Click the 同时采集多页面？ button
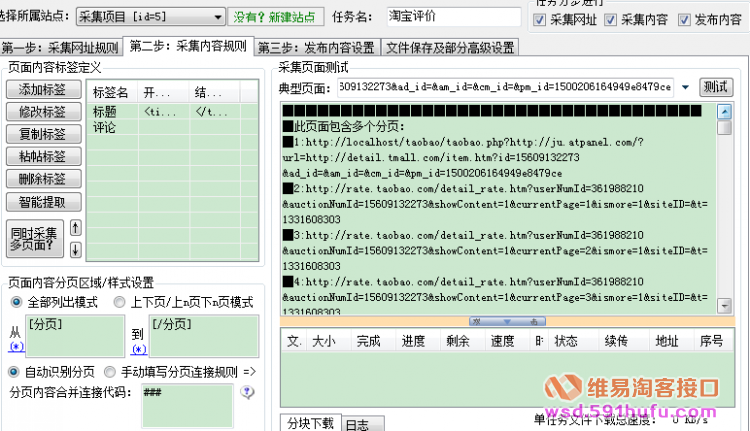 [34, 239]
